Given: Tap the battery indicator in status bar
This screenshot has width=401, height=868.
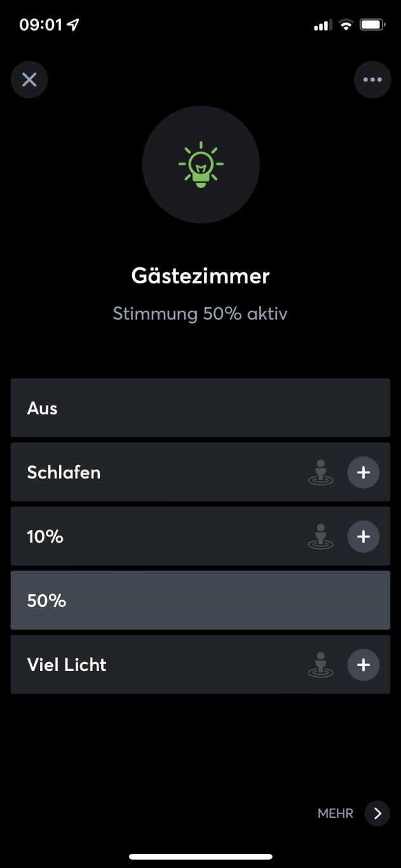Looking at the screenshot, I should coord(372,25).
